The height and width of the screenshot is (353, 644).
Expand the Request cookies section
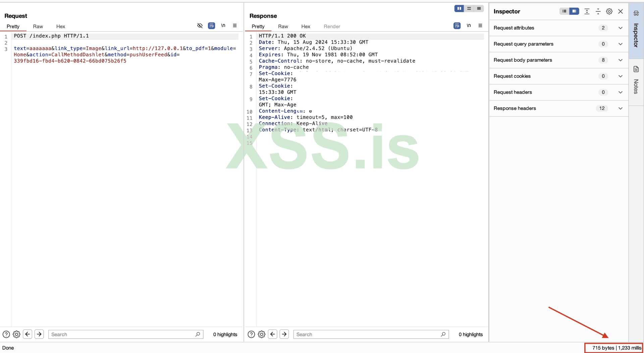pyautogui.click(x=621, y=76)
